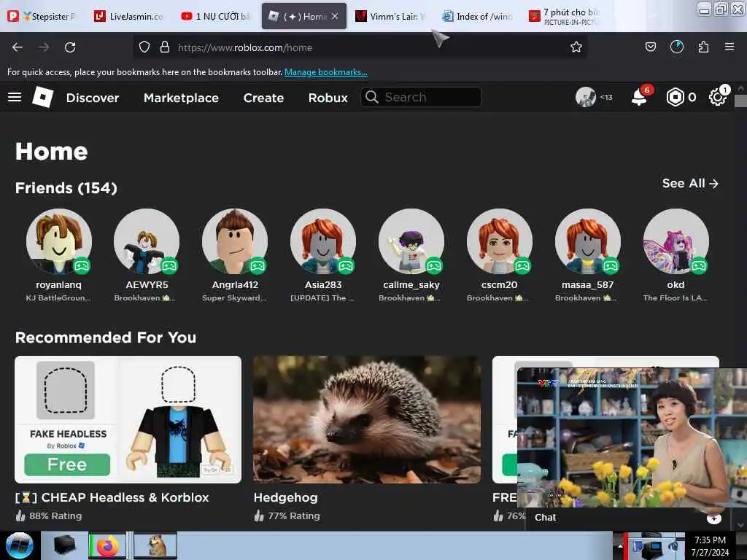
Task: Open the Robux page
Action: click(328, 98)
